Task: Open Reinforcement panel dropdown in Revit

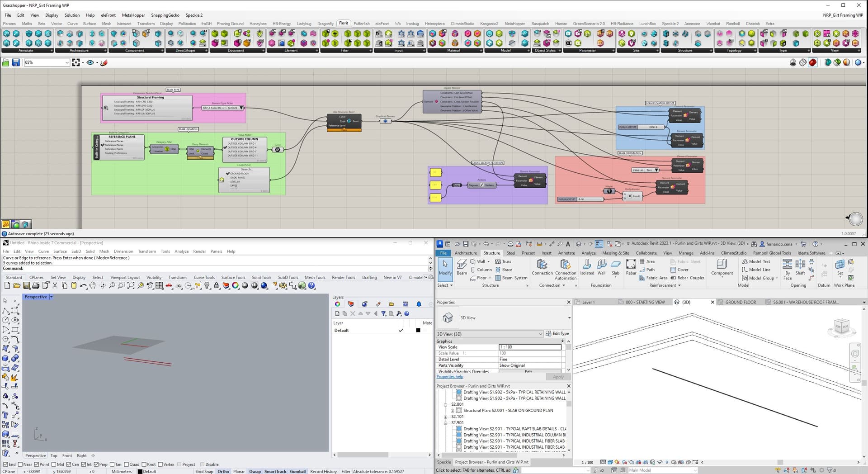Action: tap(665, 285)
